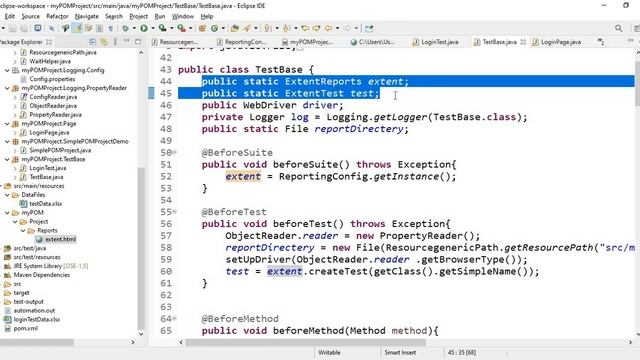Toggle Link with Editor in Package Explorer

point(104,42)
